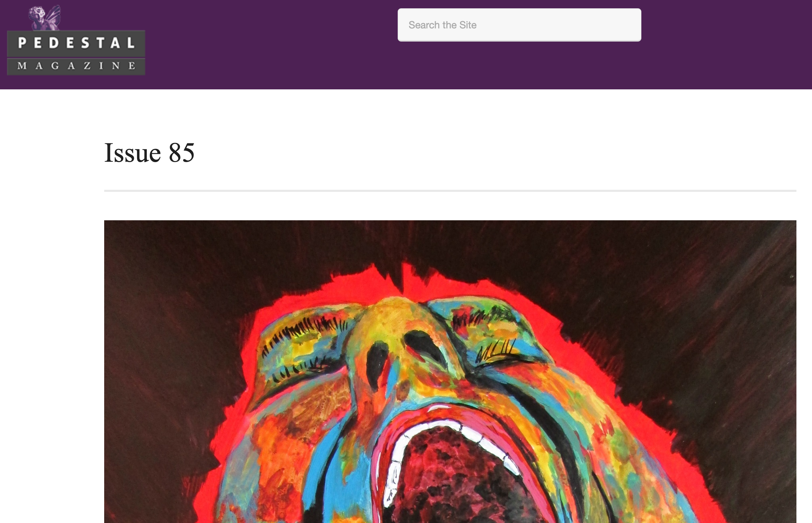
Task: Click the MAGAZINE word in the logo
Action: coord(76,66)
